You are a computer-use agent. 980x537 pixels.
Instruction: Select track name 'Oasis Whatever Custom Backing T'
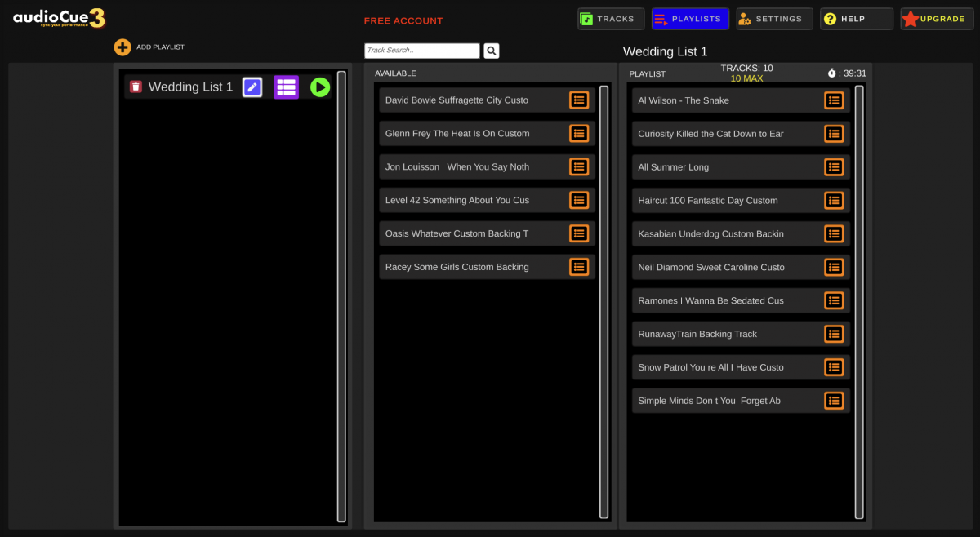(x=457, y=233)
